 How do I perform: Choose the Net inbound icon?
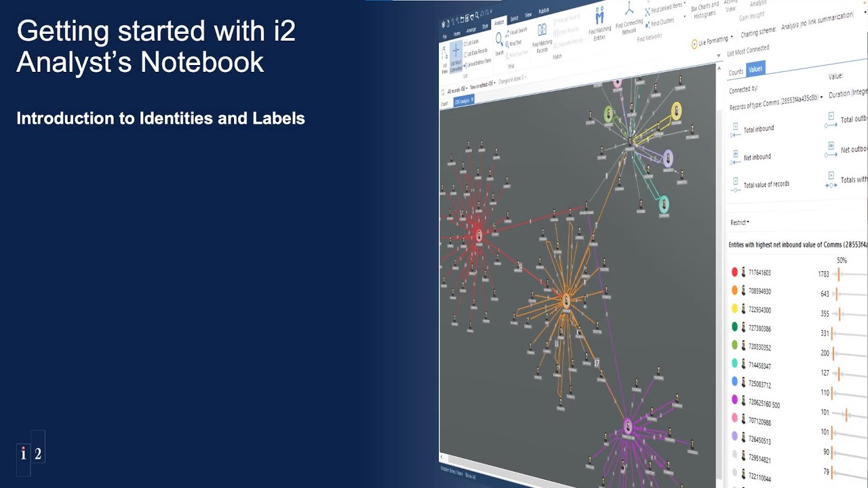tap(736, 158)
